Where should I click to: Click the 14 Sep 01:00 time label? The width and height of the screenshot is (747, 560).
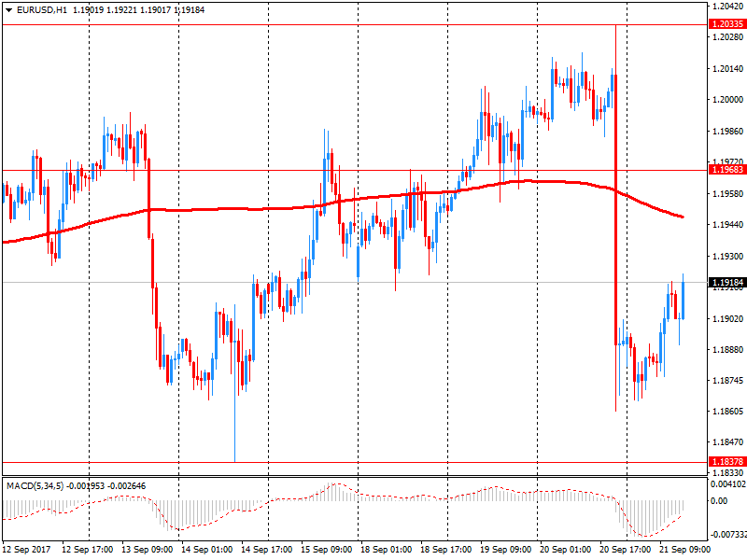point(206,550)
